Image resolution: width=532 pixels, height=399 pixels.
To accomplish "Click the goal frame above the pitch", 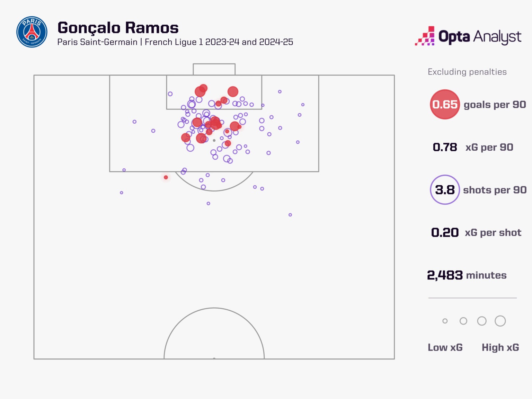I will click(214, 69).
